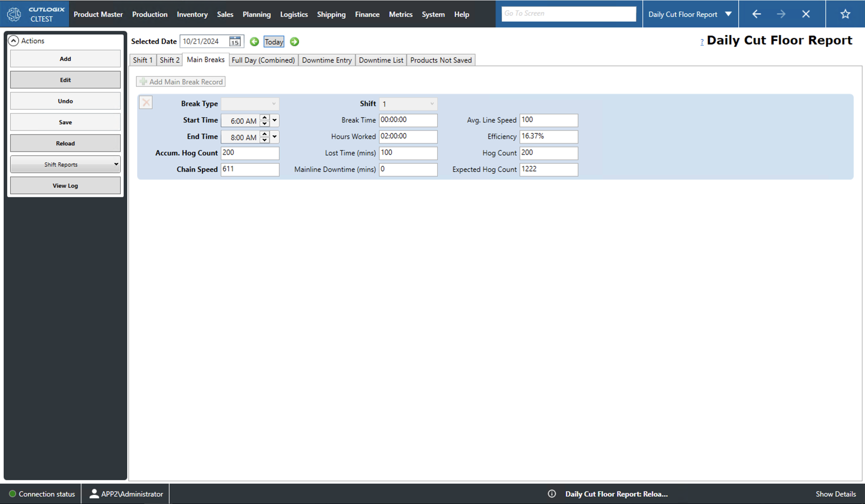The width and height of the screenshot is (865, 504).
Task: Click the green previous-day arrow
Action: [x=254, y=41]
